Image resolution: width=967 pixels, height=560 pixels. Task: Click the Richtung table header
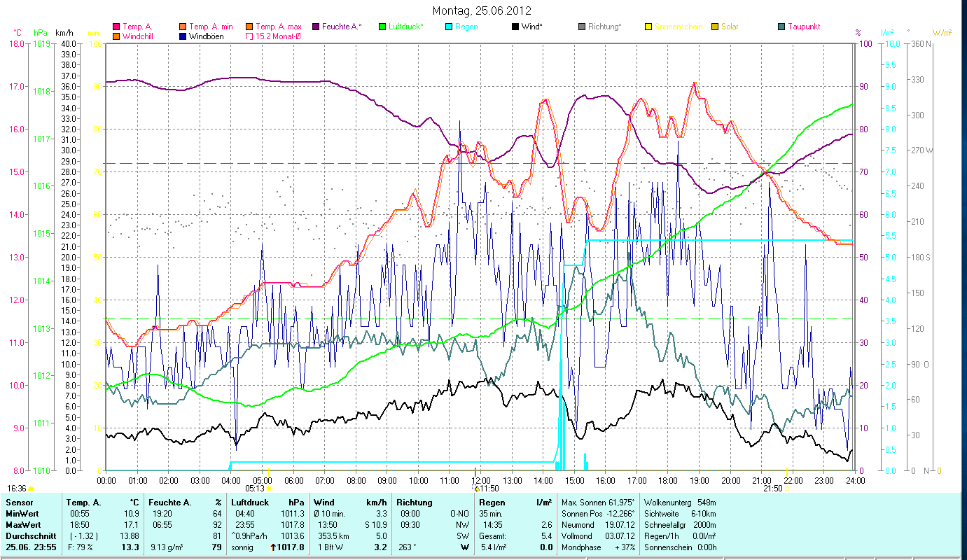pos(415,503)
